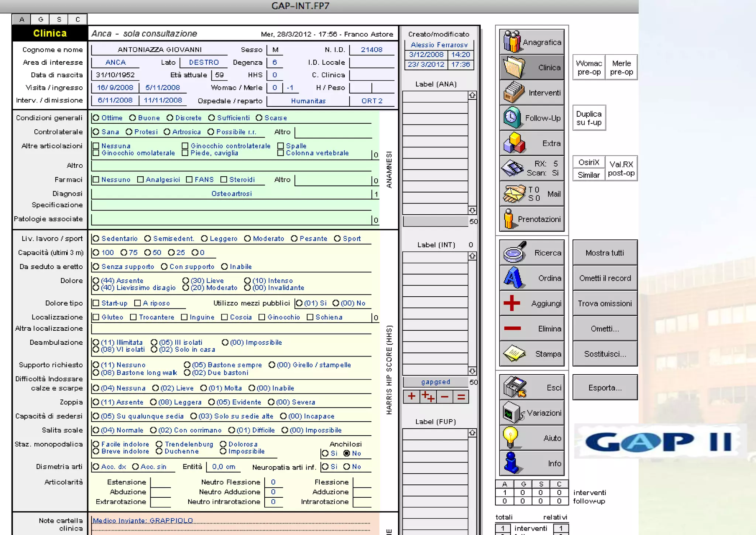Click the Ricerca magnifier icon
The height and width of the screenshot is (535, 756).
514,252
